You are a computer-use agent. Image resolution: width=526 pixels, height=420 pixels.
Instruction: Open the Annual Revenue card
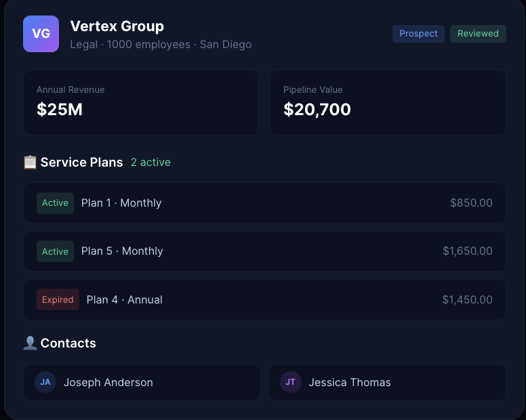[x=141, y=102]
